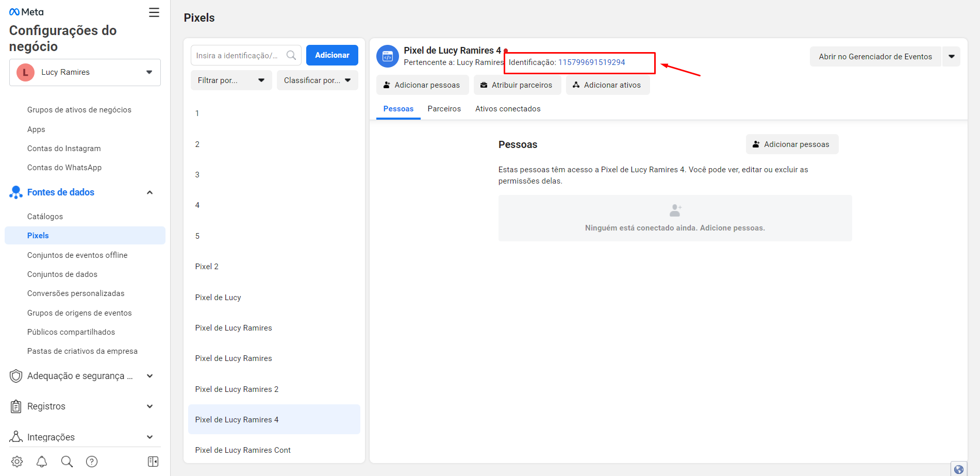Click the globe icon in bottom corner

click(x=959, y=469)
